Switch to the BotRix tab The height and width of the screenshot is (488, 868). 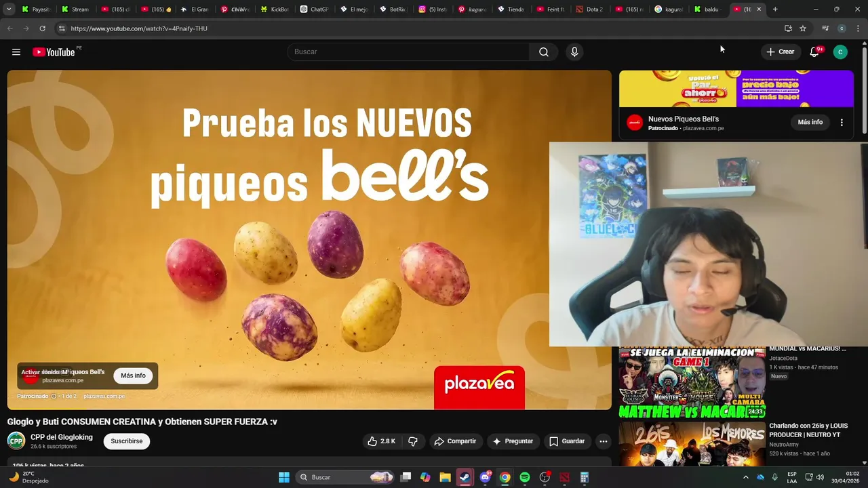(x=393, y=9)
